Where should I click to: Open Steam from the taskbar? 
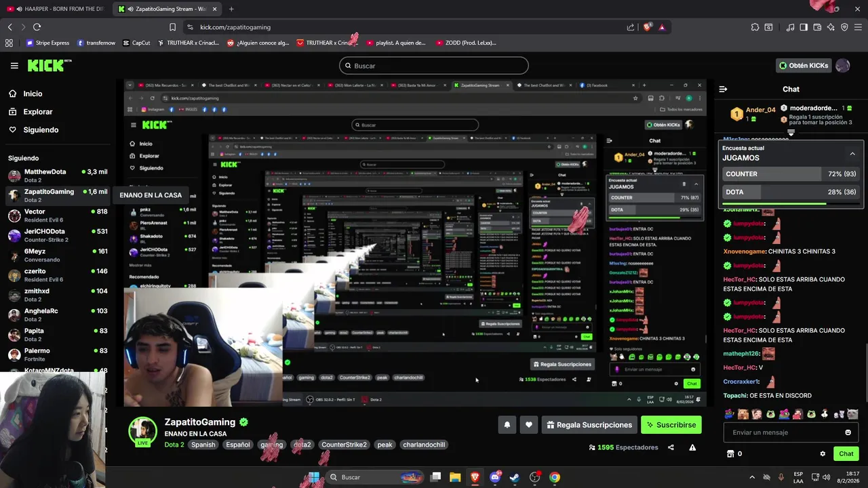click(515, 477)
